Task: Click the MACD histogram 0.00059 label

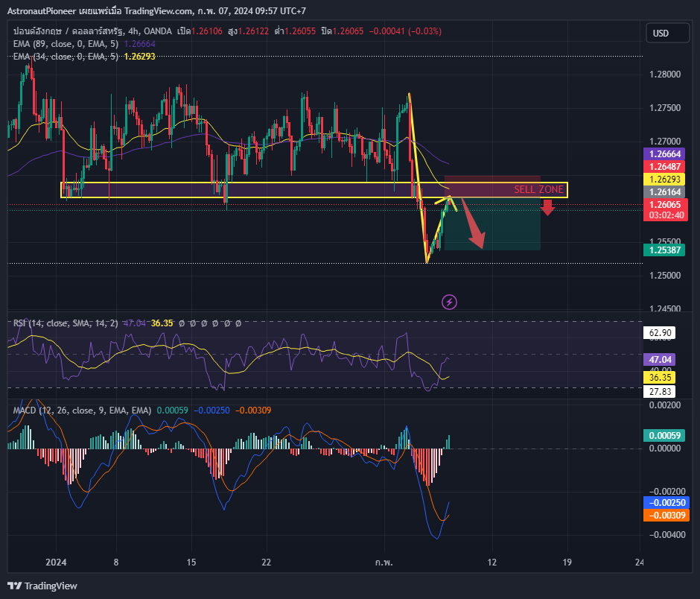Action: [664, 436]
